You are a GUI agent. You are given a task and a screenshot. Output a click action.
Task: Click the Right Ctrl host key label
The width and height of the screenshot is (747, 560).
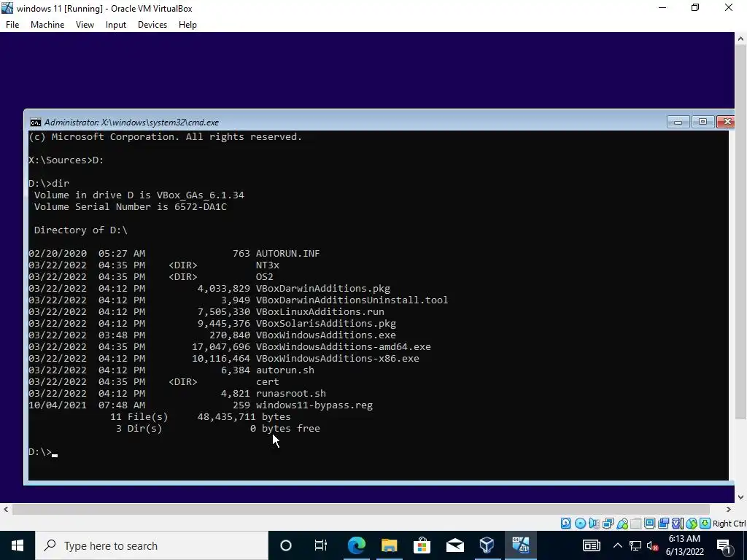(729, 524)
